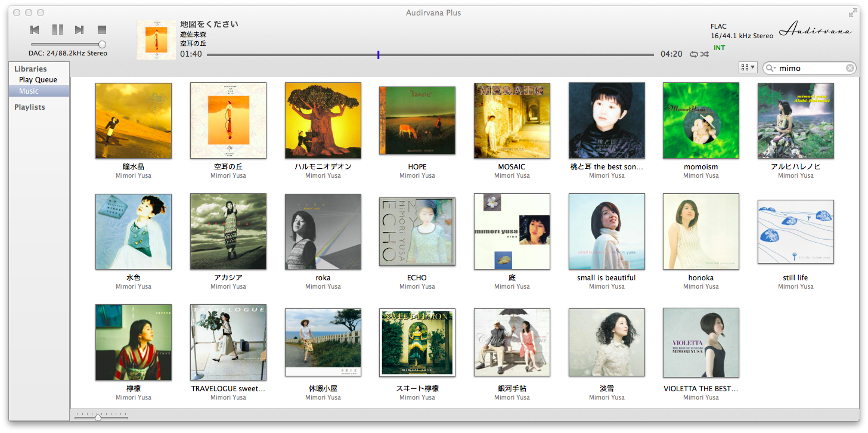Click into the search field containing mimo
This screenshot has height=433, width=868.
click(x=811, y=69)
